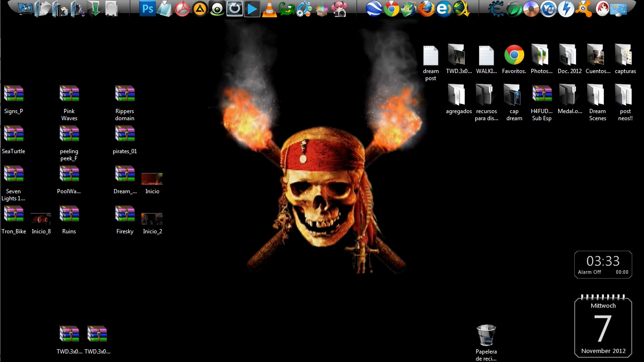
Task: Select the Doc. 2012 folder
Action: tap(570, 60)
